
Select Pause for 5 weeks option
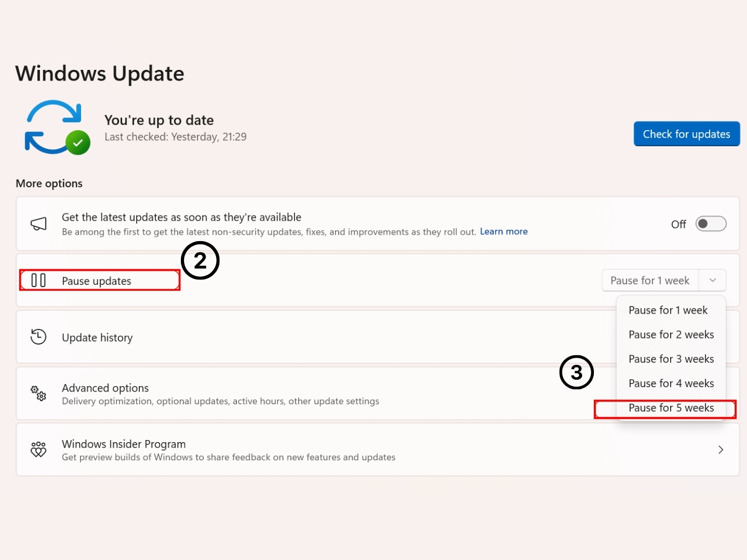click(x=671, y=408)
